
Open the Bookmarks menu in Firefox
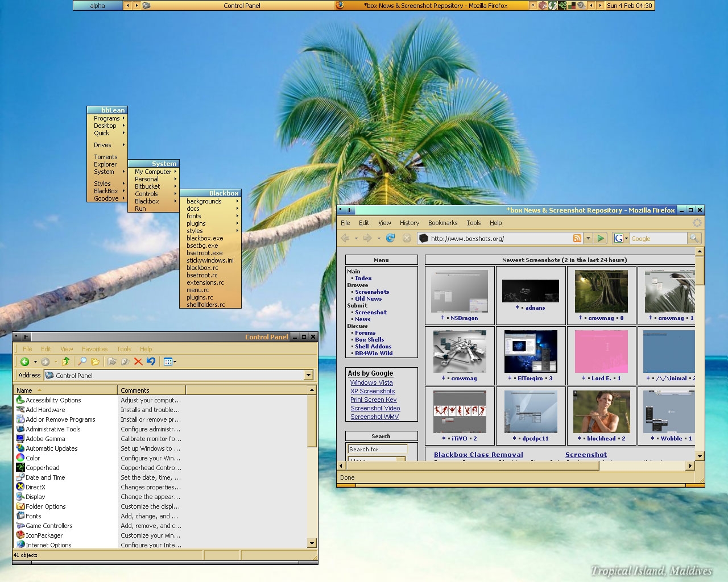click(442, 223)
